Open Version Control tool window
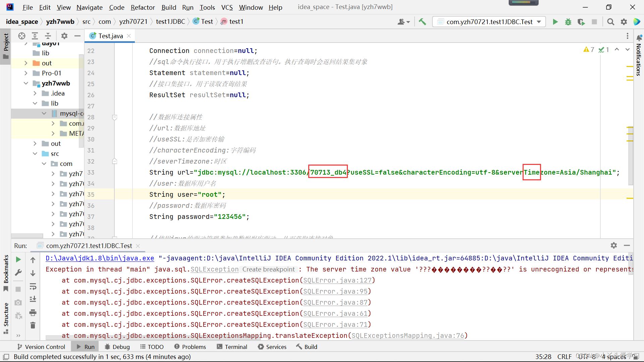This screenshot has height=362, width=644. 41,347
